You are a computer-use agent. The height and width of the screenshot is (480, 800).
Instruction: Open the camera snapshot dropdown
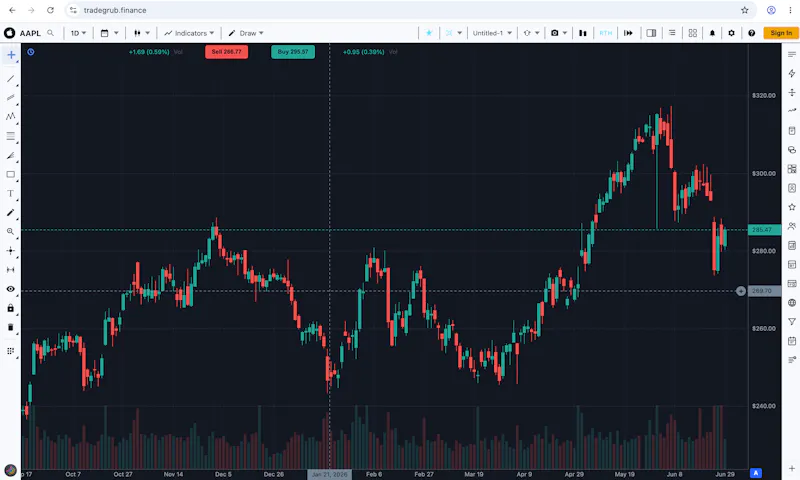[559, 33]
